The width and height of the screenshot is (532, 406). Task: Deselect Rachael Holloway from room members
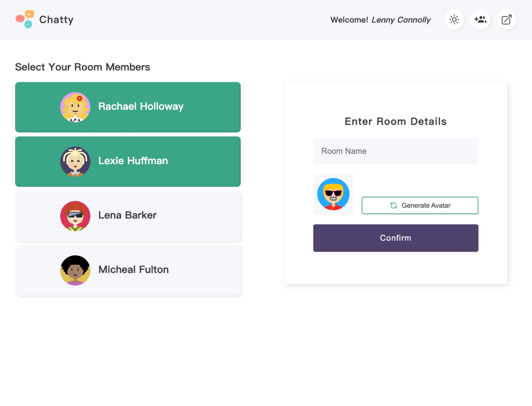point(128,107)
